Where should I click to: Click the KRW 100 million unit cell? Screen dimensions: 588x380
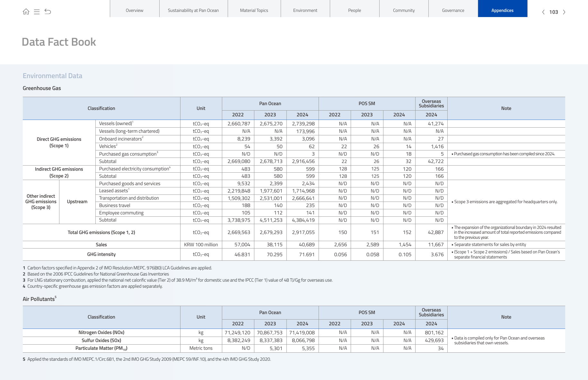[201, 245]
